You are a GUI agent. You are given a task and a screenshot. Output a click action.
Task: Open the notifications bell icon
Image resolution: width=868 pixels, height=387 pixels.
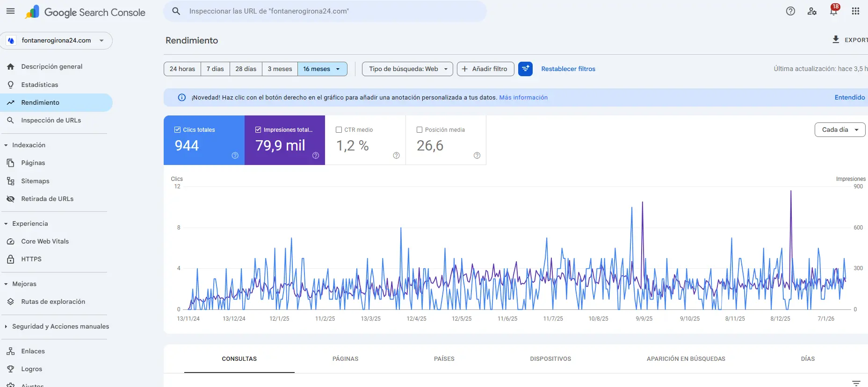tap(833, 11)
